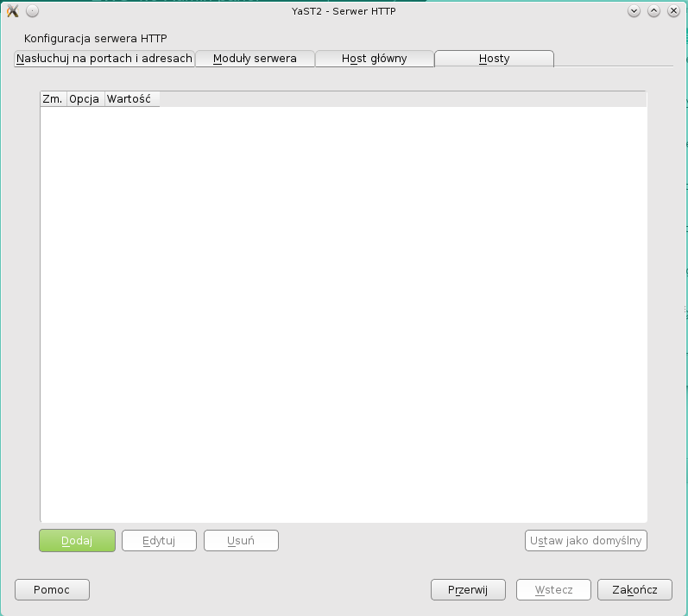Close the YaST2 Serwer HTTP window
The image size is (688, 616).
click(673, 11)
